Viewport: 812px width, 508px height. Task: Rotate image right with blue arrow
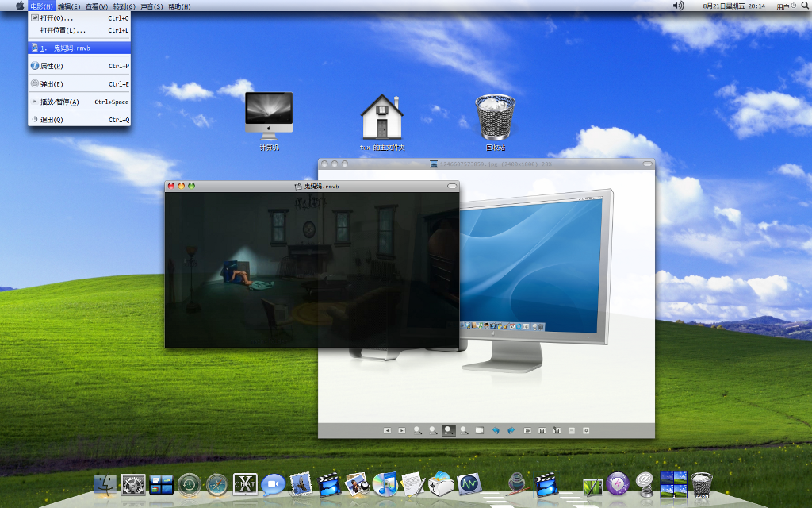(x=511, y=430)
